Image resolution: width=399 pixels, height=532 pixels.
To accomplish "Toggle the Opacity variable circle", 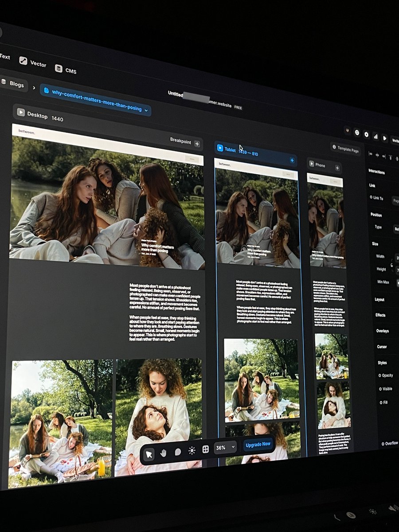I will pos(380,375).
